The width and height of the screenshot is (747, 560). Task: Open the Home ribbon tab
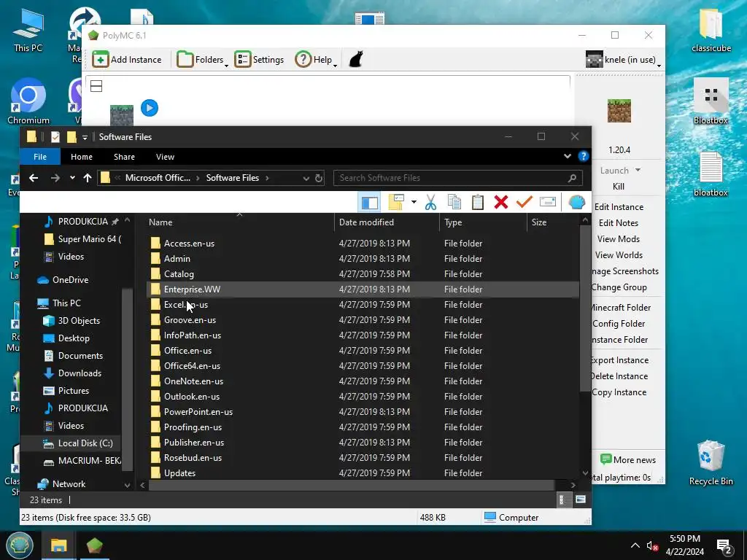tap(82, 157)
